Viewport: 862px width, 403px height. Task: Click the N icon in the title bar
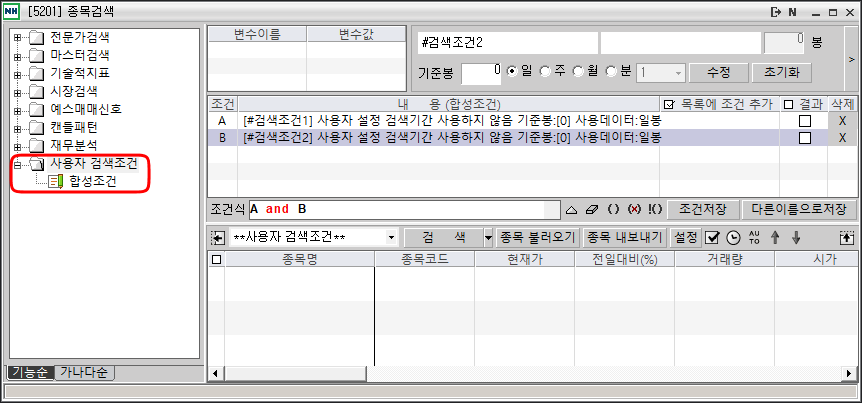792,12
